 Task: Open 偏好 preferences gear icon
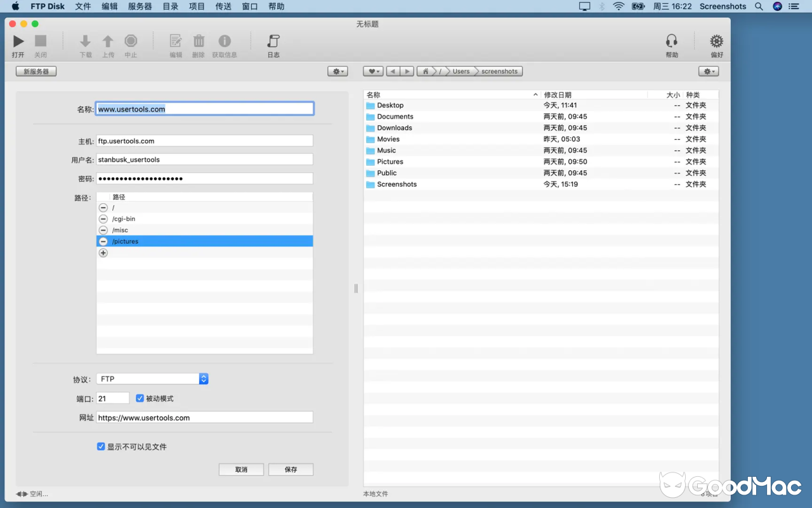716,42
